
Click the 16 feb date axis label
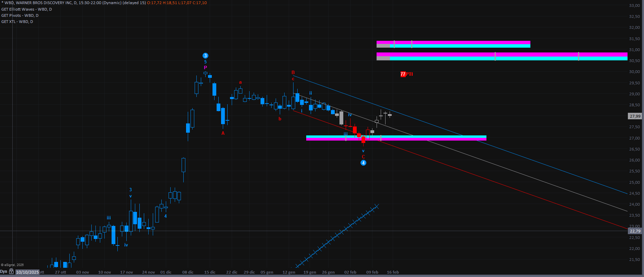[393, 272]
